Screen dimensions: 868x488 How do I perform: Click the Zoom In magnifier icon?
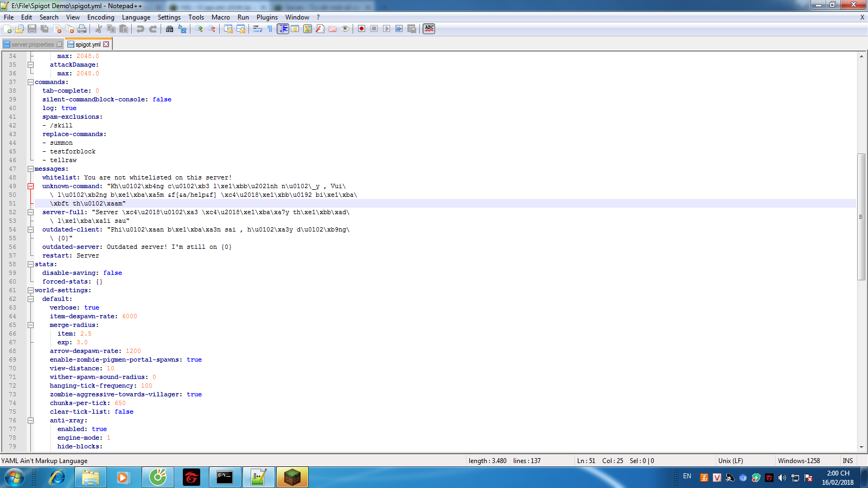point(199,29)
